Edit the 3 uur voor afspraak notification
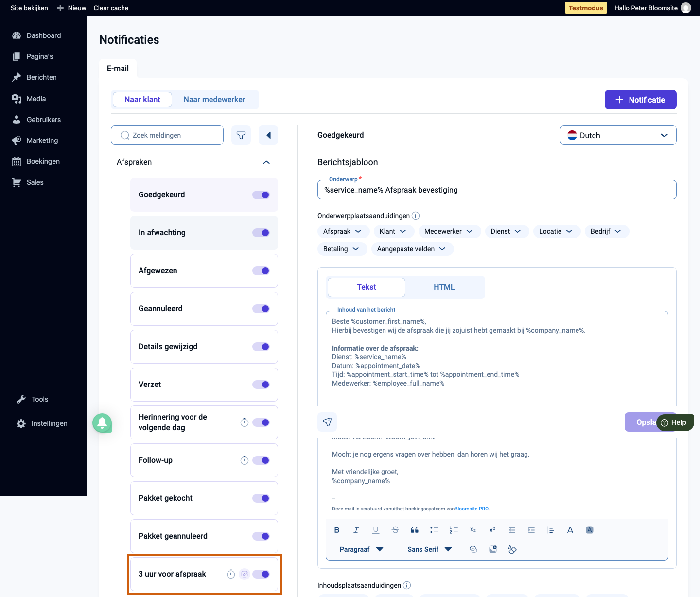 [x=245, y=574]
